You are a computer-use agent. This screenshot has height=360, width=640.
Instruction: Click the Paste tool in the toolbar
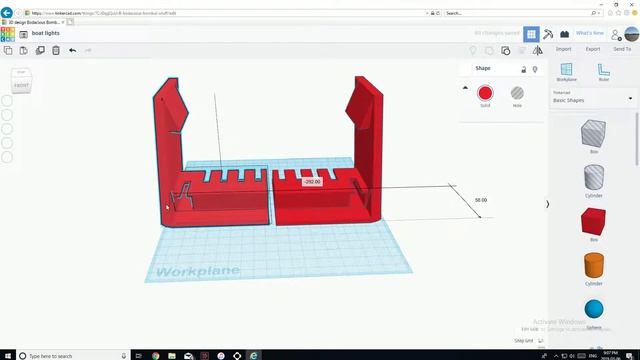24,50
